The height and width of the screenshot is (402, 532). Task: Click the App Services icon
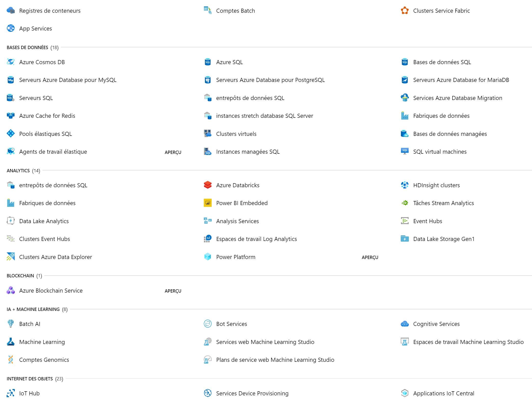click(x=11, y=28)
